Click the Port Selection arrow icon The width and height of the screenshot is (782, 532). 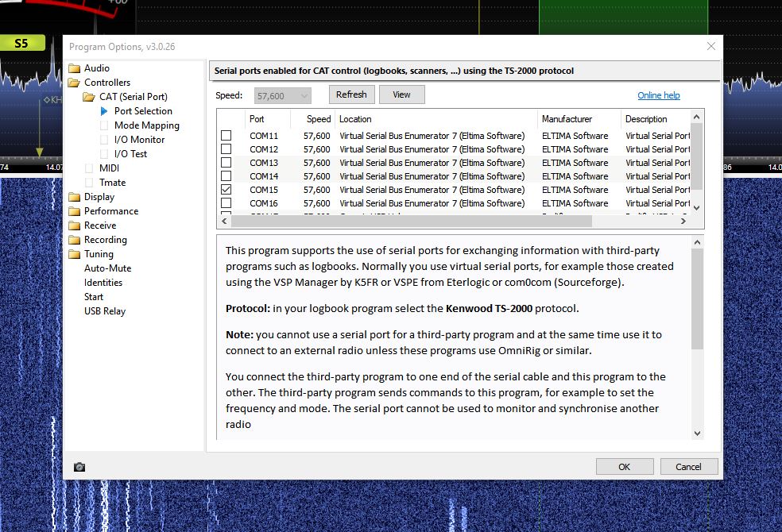tap(104, 111)
